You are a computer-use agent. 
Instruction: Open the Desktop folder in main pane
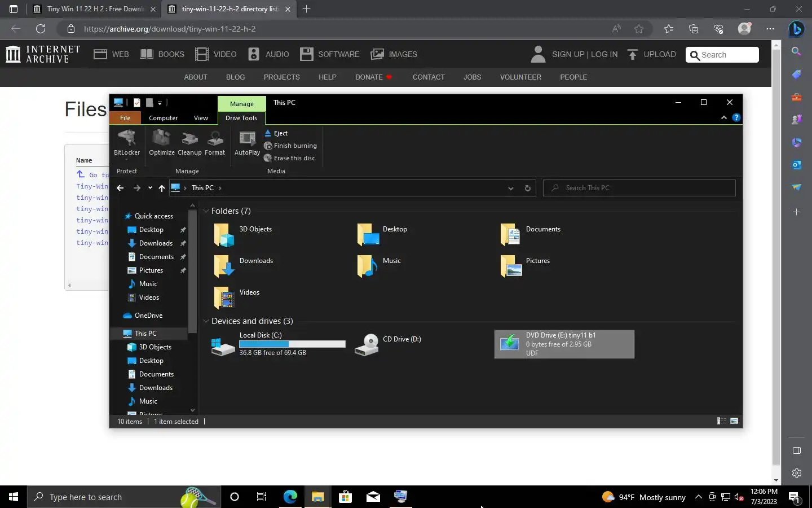coord(382,234)
